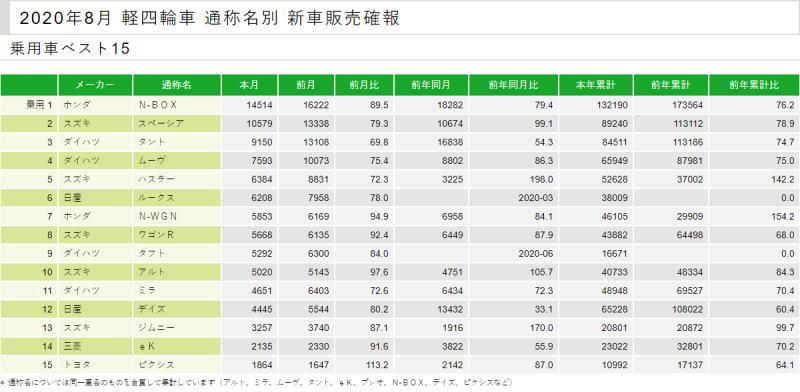Click the 本年累計 column header
The image size is (800, 392).
pos(595,85)
